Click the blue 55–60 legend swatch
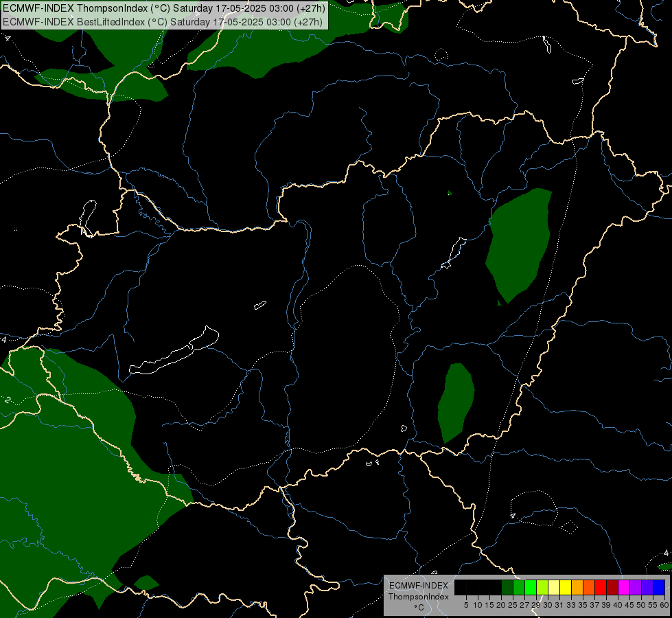The height and width of the screenshot is (618, 672). [x=659, y=587]
